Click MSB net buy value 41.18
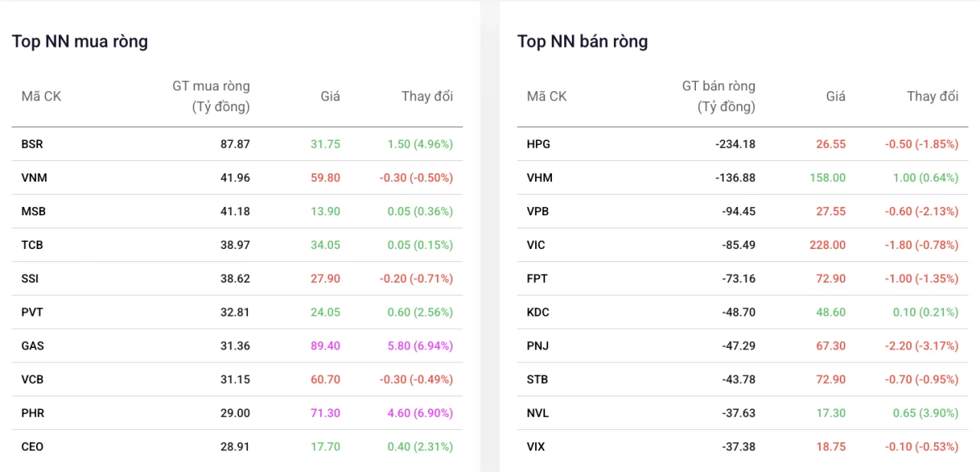Screen dimensions: 980x472 point(235,211)
